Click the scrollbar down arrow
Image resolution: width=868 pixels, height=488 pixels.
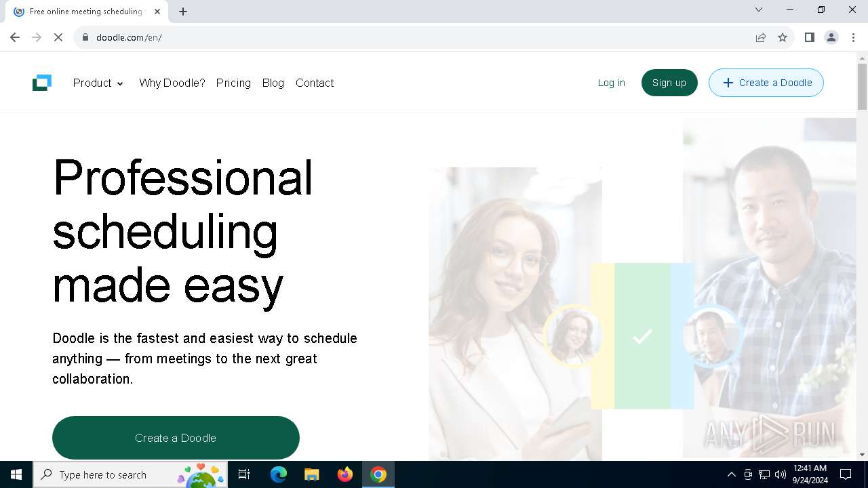coord(862,455)
